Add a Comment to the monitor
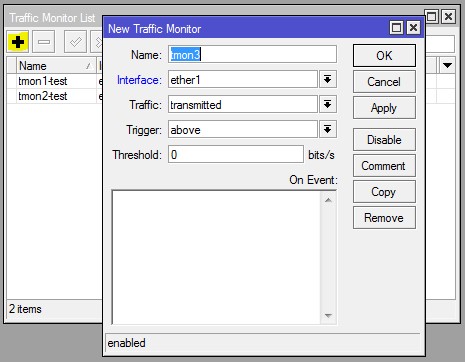Viewport: 465px width, 362px height. coord(384,166)
